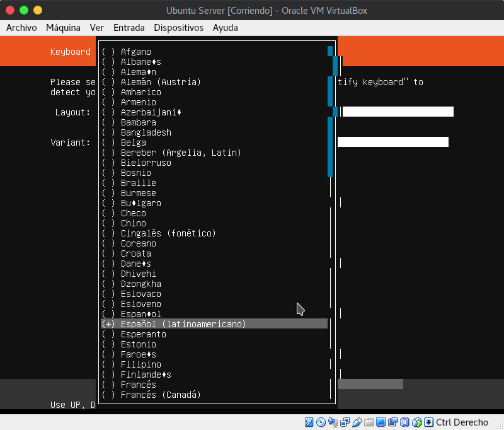The width and height of the screenshot is (504, 430).
Task: Open the audio status icon
Action: coord(333,422)
